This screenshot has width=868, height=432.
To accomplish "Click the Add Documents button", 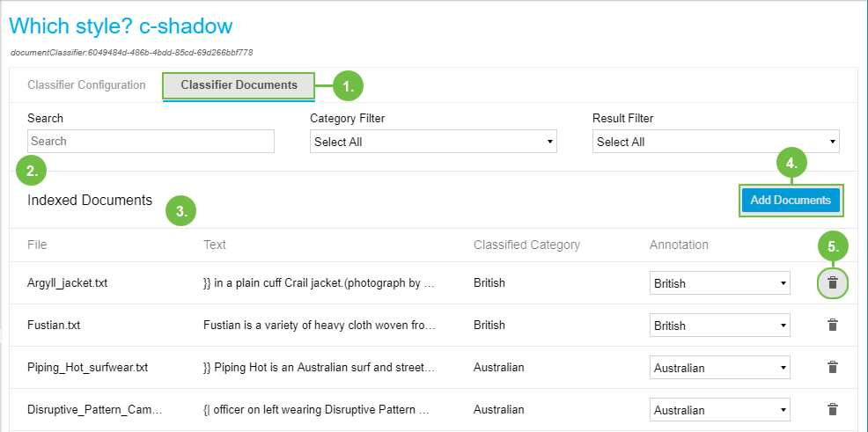I will click(x=790, y=201).
